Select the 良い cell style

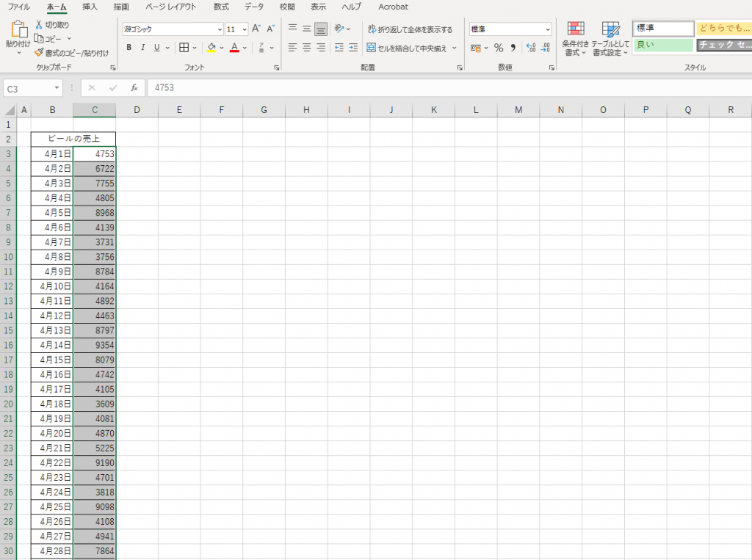[663, 45]
